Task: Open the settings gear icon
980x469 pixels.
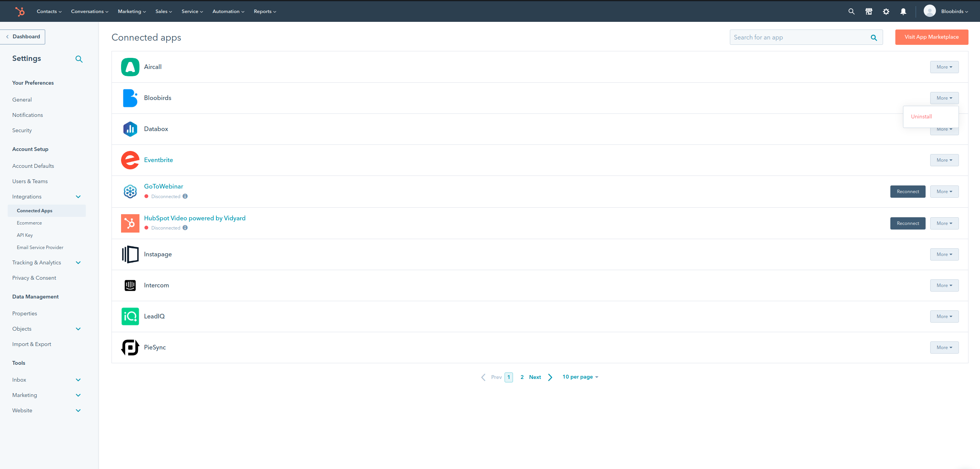Action: pos(886,11)
